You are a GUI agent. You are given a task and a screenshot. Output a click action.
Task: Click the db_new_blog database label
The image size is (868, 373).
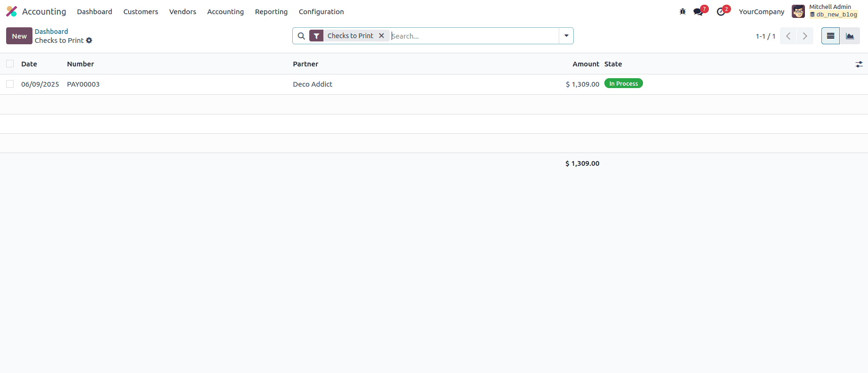(x=834, y=15)
